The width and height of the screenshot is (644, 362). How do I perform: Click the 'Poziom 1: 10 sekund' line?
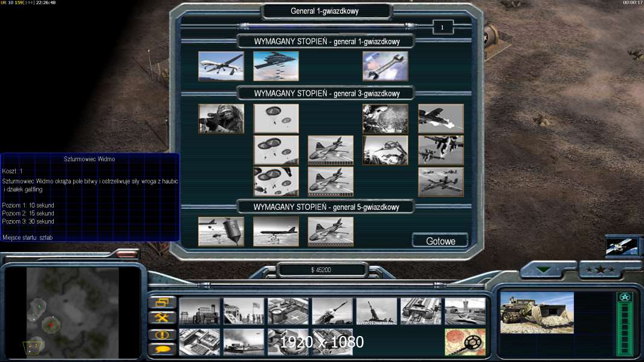tap(28, 205)
